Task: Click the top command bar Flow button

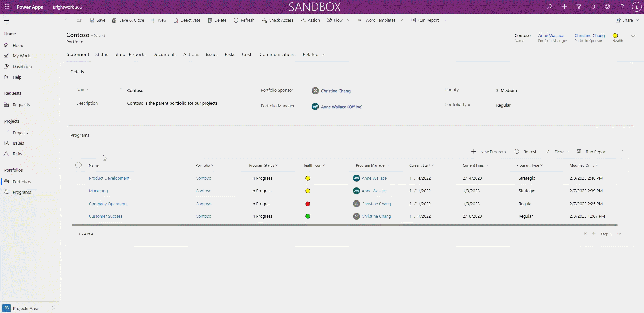Action: pos(335,20)
